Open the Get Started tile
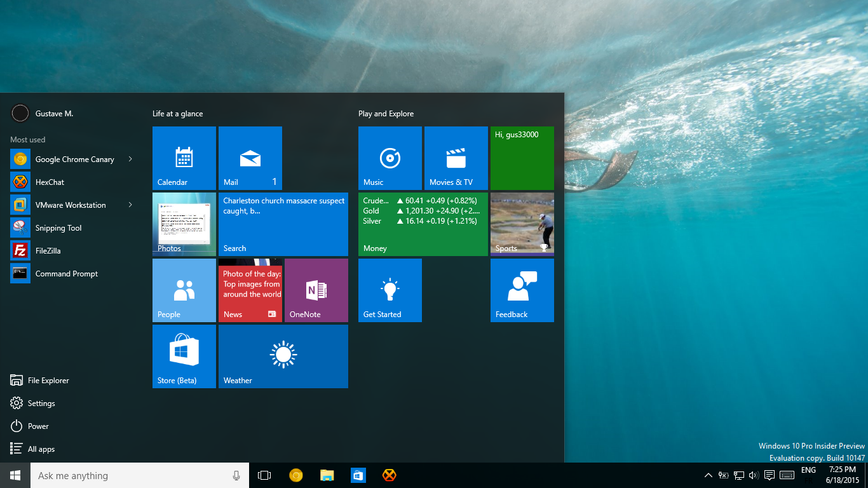 point(390,290)
